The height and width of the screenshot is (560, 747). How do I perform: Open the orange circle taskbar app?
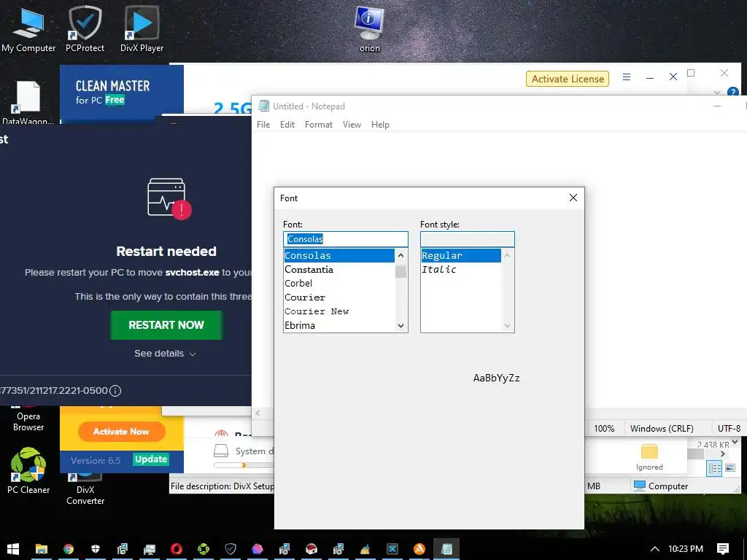[x=419, y=549]
